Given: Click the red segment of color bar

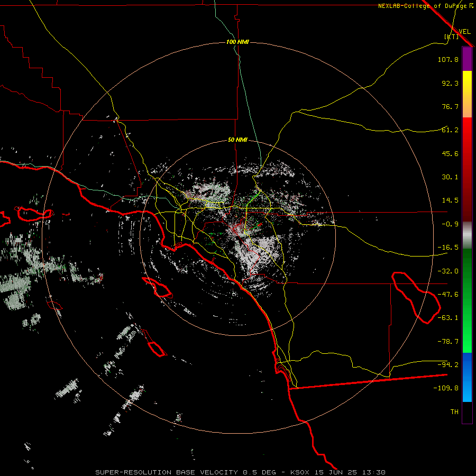Looking at the screenshot, I should point(467,169).
